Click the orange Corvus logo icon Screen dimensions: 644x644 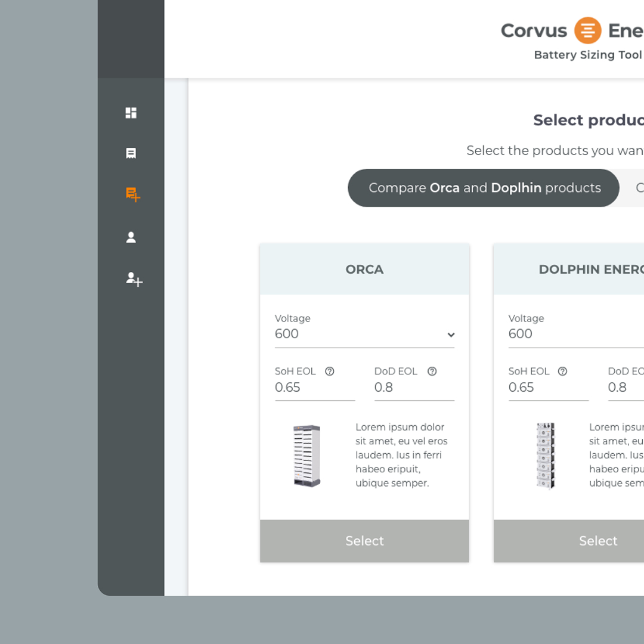pyautogui.click(x=587, y=30)
